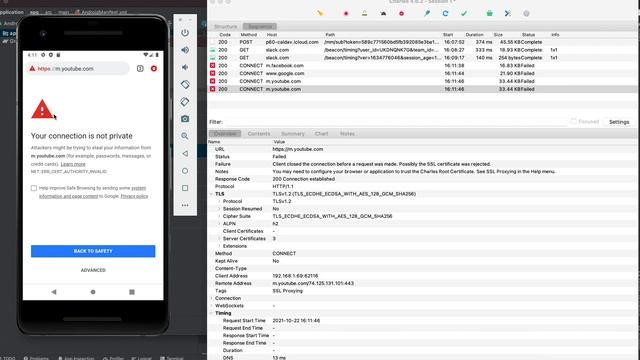Tap the phone's bottom navigation home dot
Viewport: 640px width, 360px height.
(93, 292)
